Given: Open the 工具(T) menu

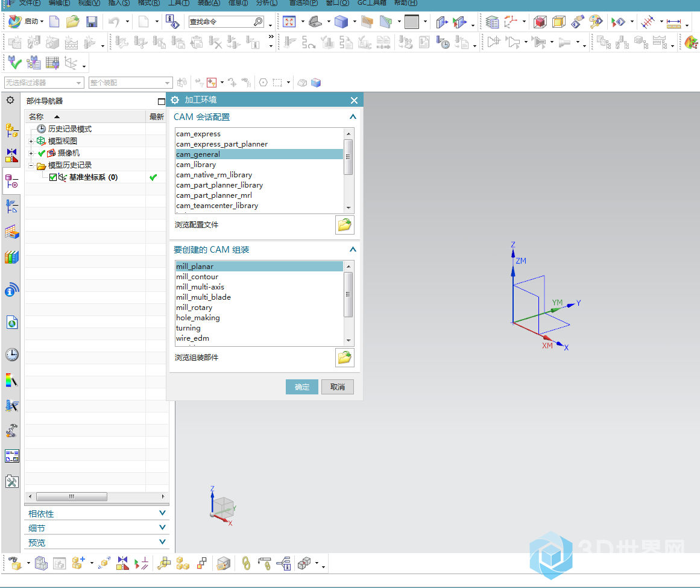Looking at the screenshot, I should click(x=178, y=3).
